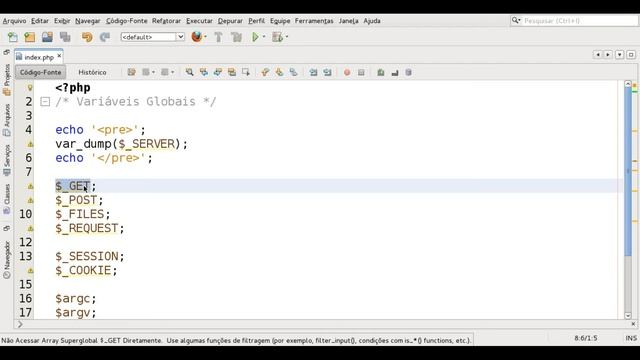This screenshot has height=360, width=640.
Task: Toggle Bookmark icon in editor toolbar
Action: [293, 72]
